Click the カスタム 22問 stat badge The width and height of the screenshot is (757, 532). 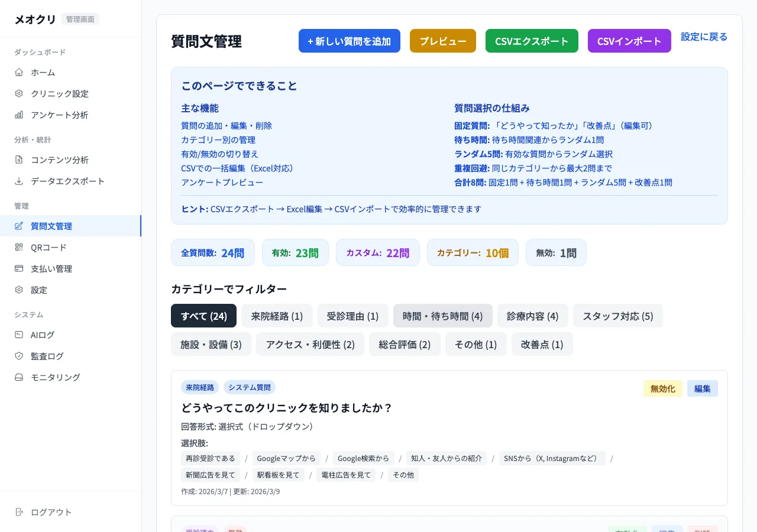click(x=378, y=252)
